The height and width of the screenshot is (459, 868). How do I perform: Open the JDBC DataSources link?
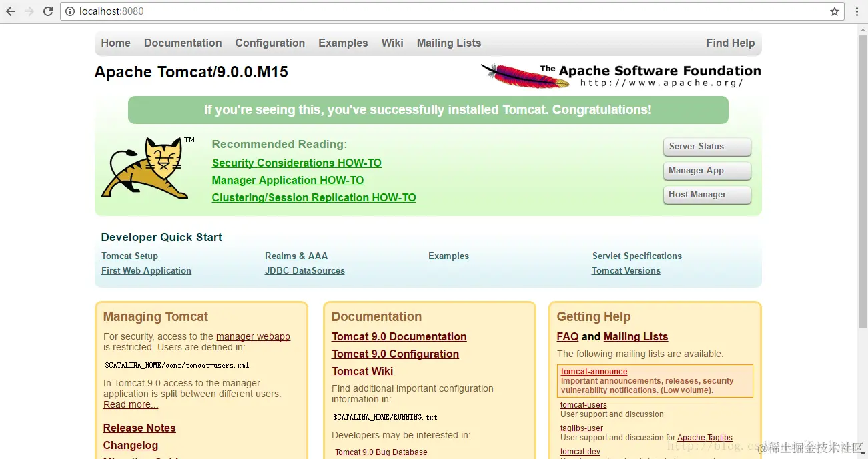(305, 270)
